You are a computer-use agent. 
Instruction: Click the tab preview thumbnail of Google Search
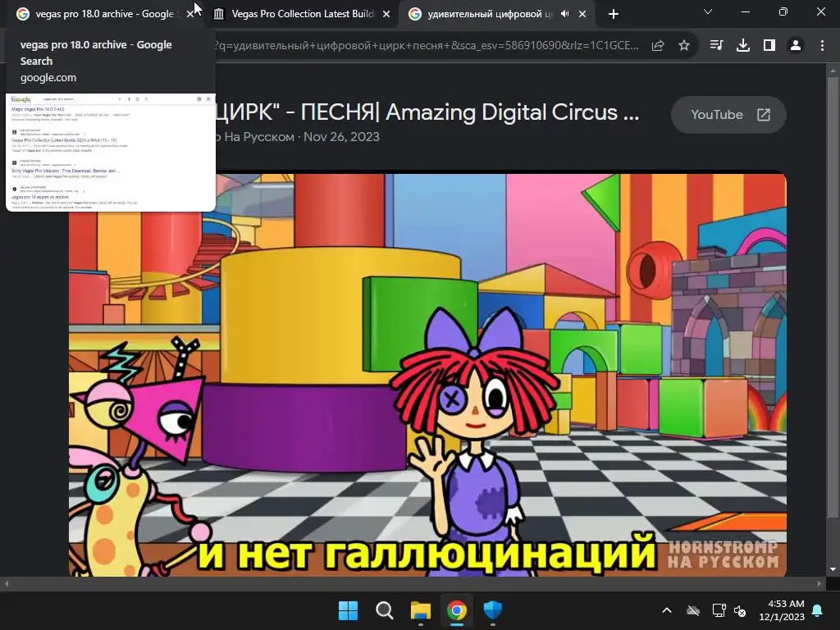coord(111,153)
